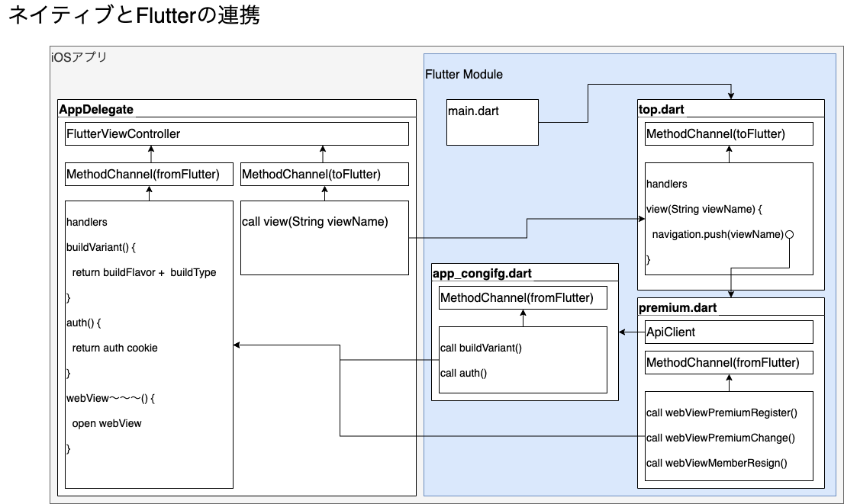Click the webView〜〜〜() { line
Screen dimensions: 844x504
(111, 398)
